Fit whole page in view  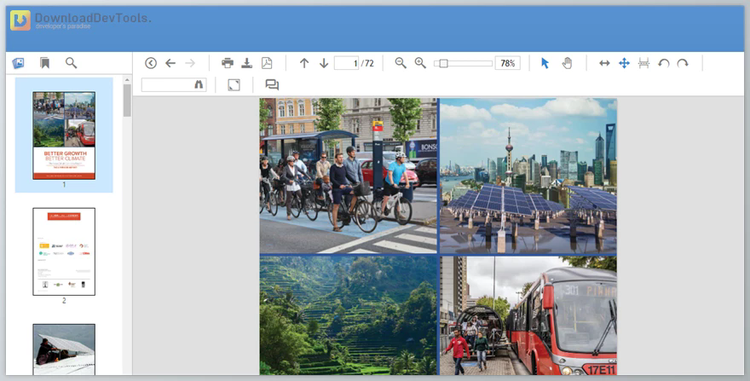(624, 63)
